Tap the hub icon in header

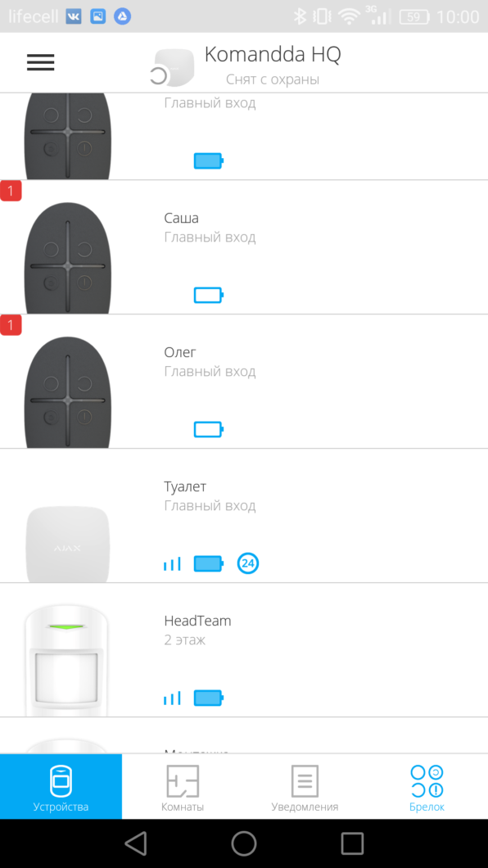tap(172, 68)
